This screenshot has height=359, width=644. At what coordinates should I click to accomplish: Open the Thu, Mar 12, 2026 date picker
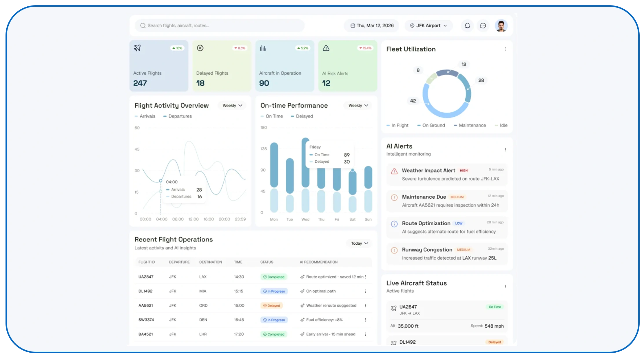click(372, 26)
